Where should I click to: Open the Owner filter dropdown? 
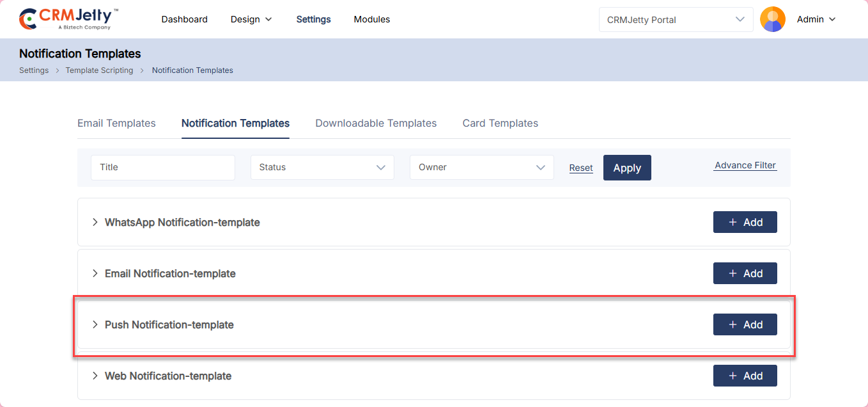(481, 167)
